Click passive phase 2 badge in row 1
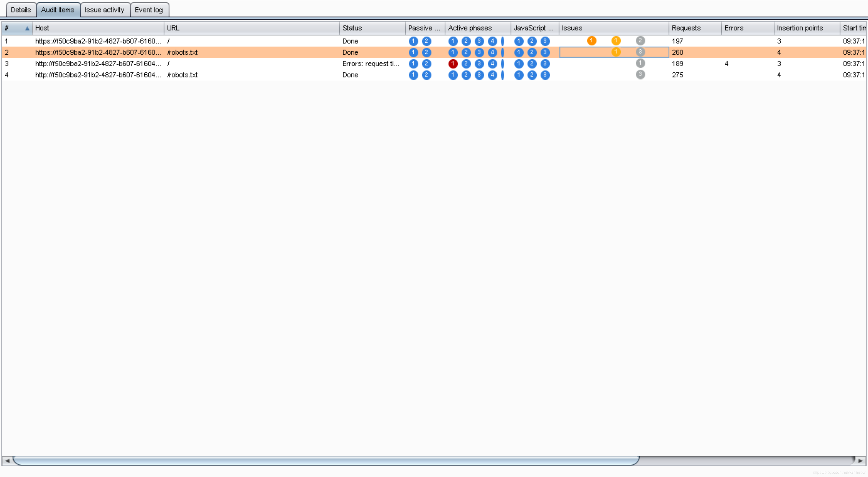Image resolution: width=868 pixels, height=477 pixels. (x=426, y=41)
